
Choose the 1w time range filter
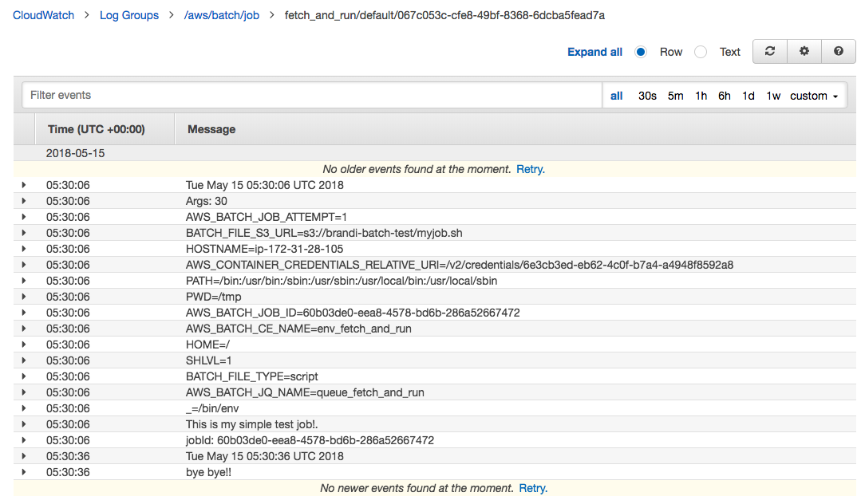773,96
